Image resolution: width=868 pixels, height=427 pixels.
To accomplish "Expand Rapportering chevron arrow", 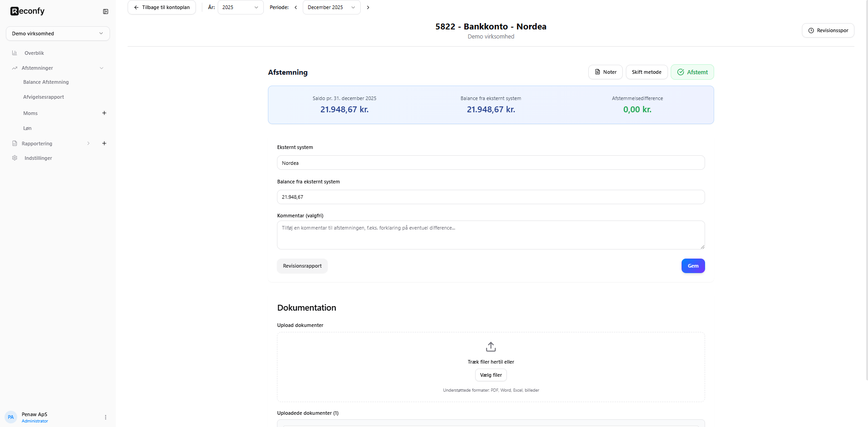I will tap(88, 144).
